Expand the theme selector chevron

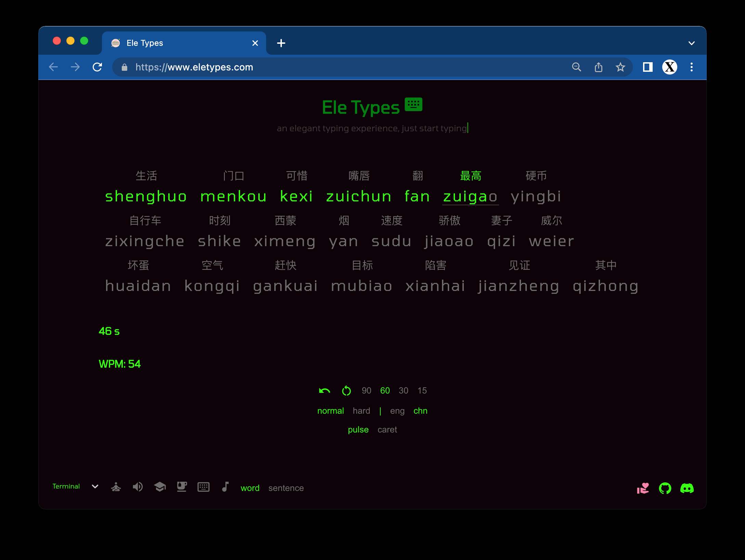click(x=95, y=486)
